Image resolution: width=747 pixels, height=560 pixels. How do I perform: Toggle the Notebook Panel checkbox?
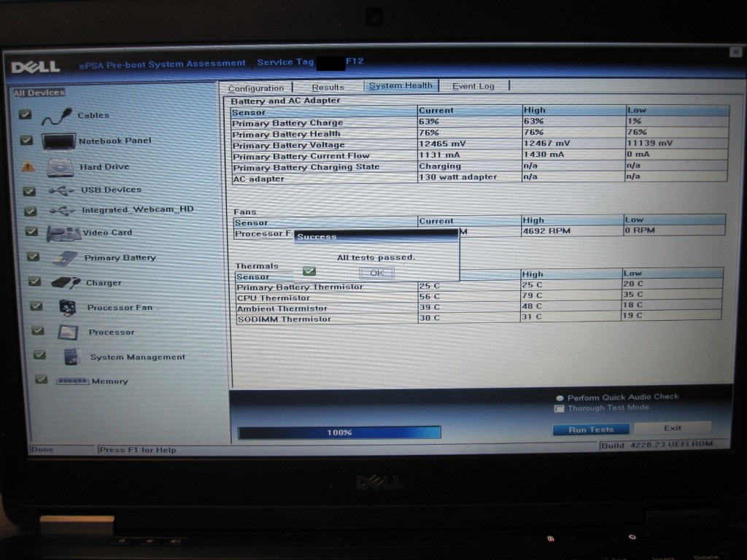pyautogui.click(x=27, y=140)
